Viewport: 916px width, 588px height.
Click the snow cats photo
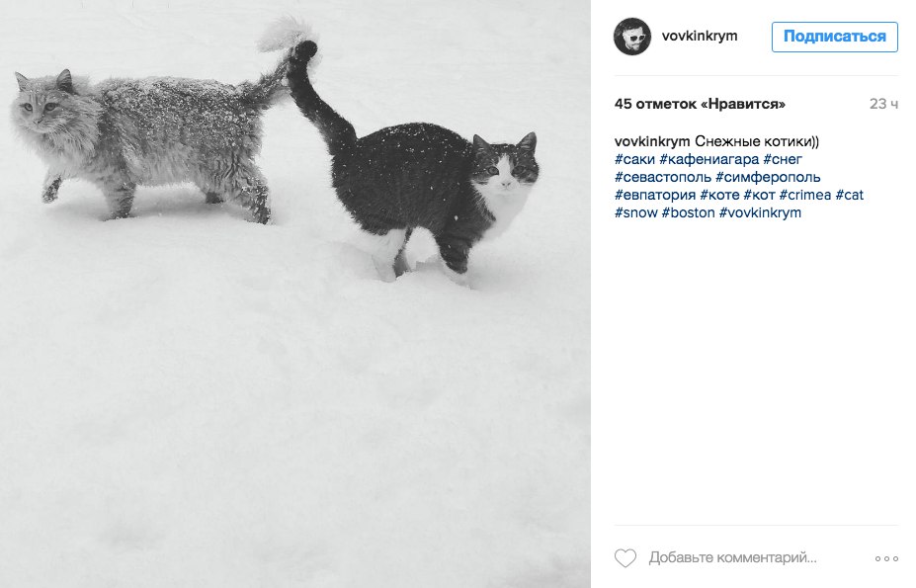pyautogui.click(x=295, y=294)
